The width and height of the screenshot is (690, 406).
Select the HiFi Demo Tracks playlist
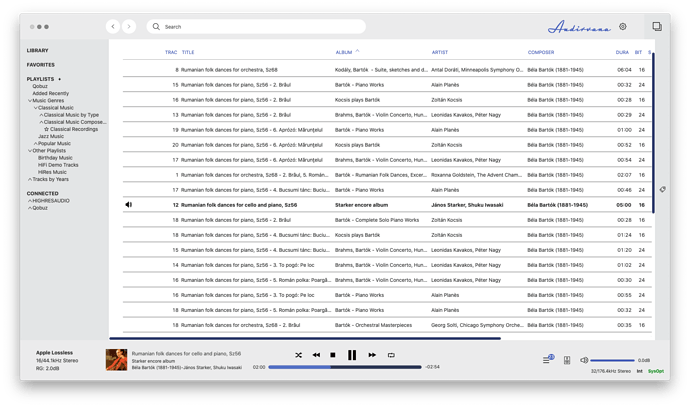point(58,165)
